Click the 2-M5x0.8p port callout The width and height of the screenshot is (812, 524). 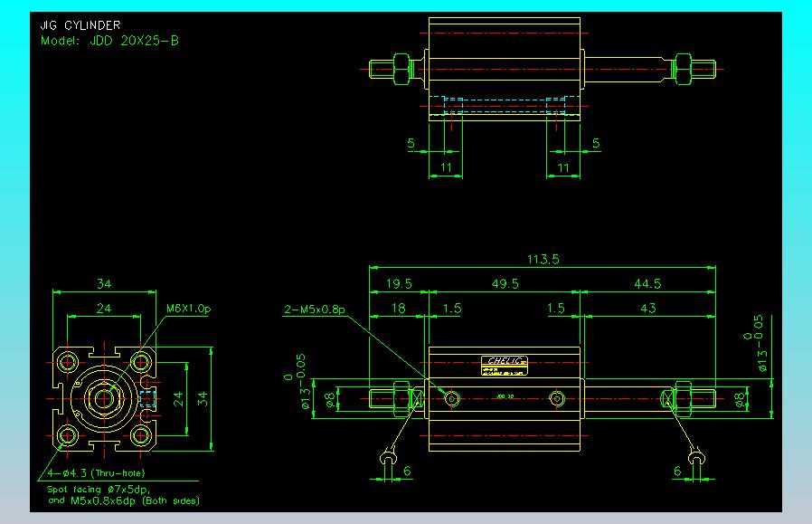315,310
